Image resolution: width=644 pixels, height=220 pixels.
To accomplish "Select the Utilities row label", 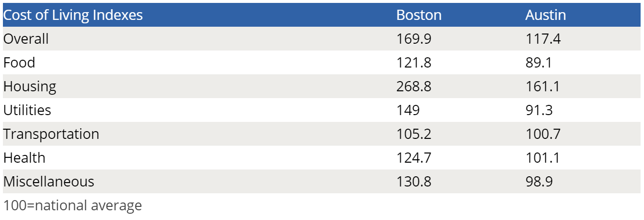I will tap(27, 110).
